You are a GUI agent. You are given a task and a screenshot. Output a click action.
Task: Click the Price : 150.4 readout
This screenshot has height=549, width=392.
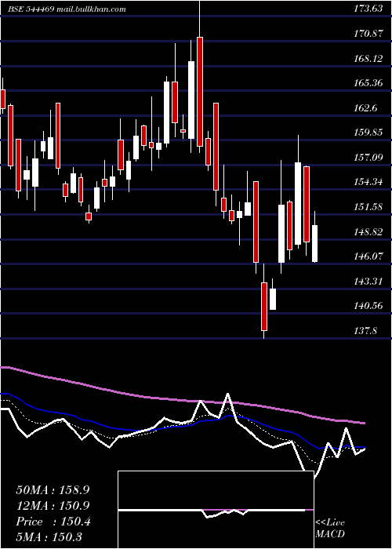[x=53, y=522]
